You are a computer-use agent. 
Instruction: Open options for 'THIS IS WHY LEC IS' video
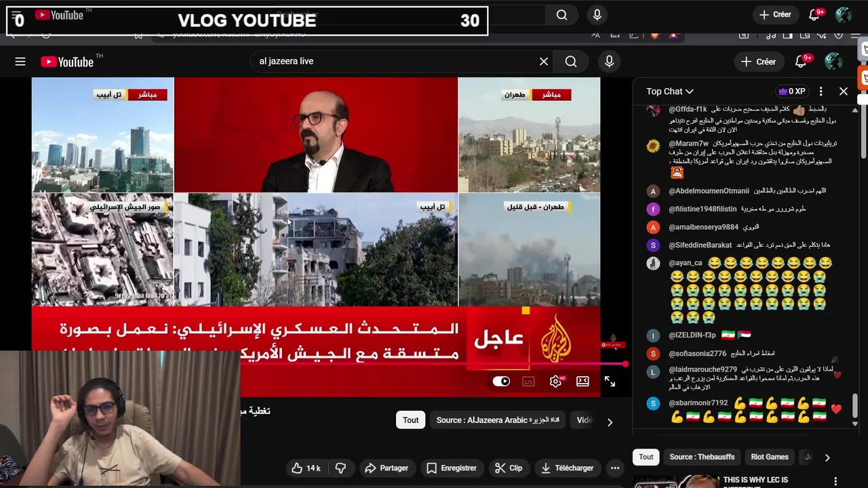point(835,481)
